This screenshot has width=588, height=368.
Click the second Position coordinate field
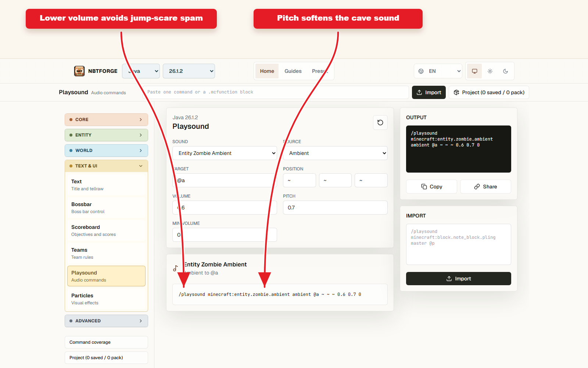335,180
